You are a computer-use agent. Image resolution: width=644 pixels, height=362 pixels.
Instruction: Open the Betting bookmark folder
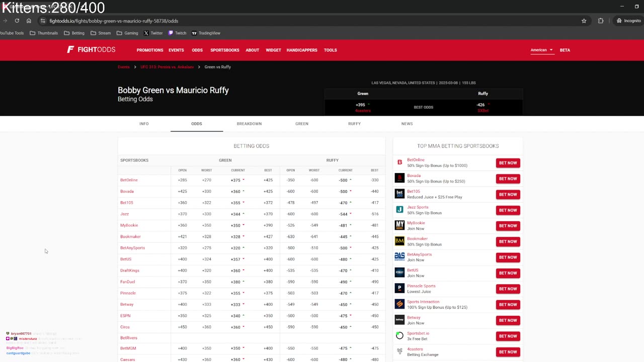click(74, 33)
